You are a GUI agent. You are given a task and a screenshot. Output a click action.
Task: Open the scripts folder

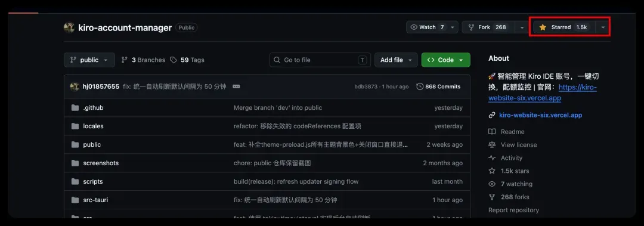point(93,182)
